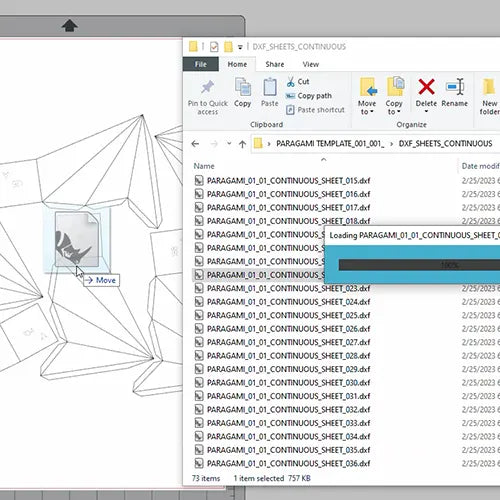Expand the chevron before PARAGAMI TEMPLATE breadcrumb

269,144
